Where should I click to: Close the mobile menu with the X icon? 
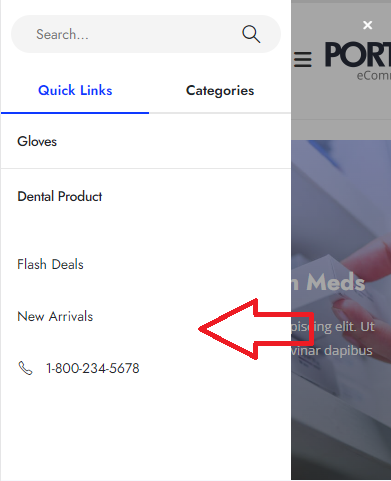[367, 25]
